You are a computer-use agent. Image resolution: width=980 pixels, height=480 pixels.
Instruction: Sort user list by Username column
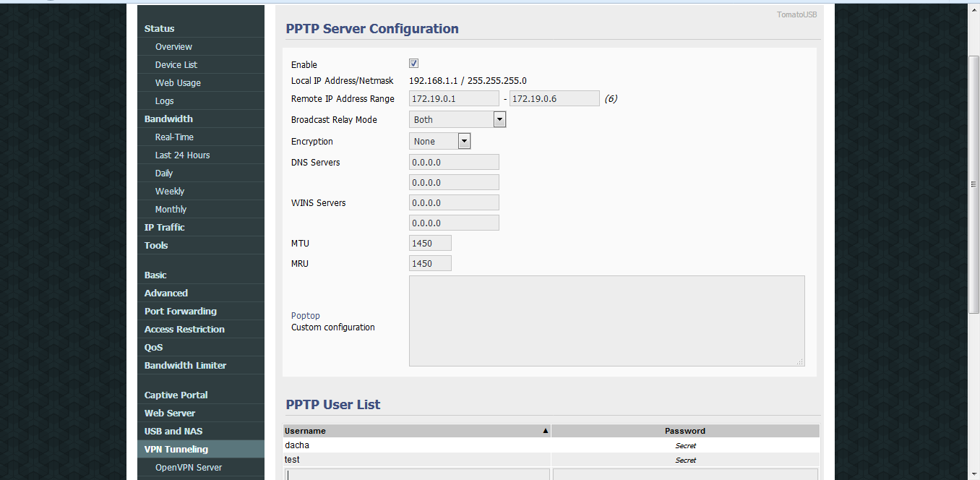416,431
